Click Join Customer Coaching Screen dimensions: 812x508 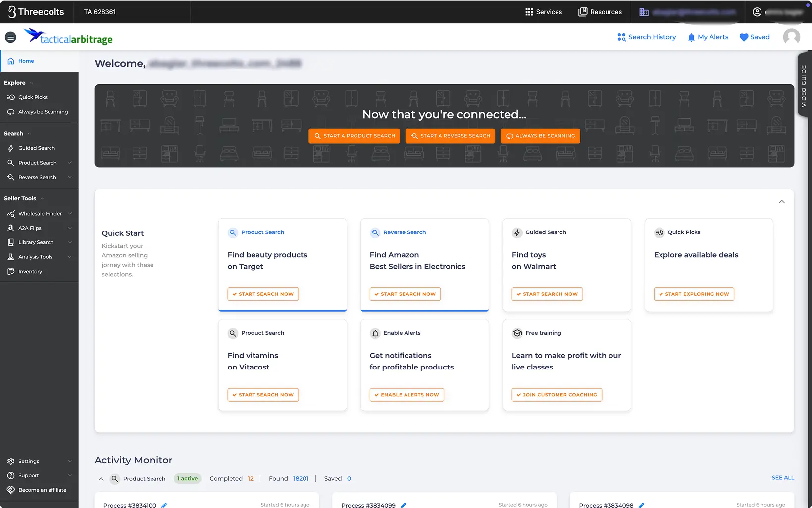point(557,395)
